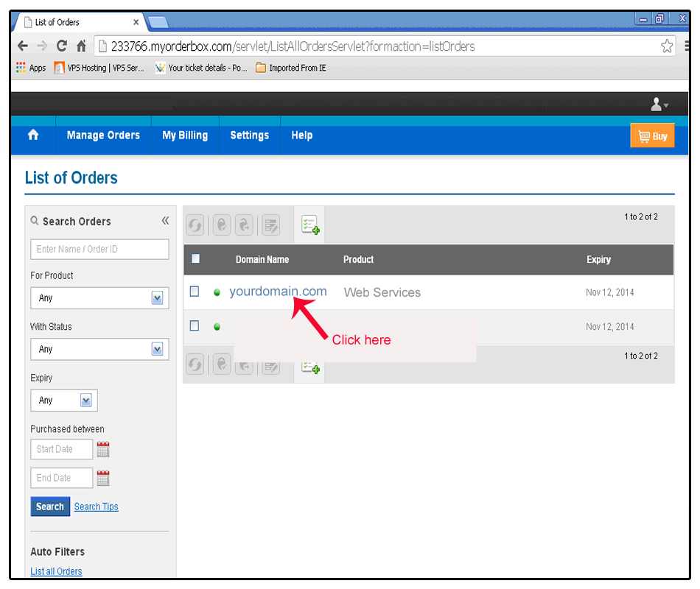Screen dimensions: 700x589
Task: Open the My Billing menu
Action: pyautogui.click(x=185, y=135)
